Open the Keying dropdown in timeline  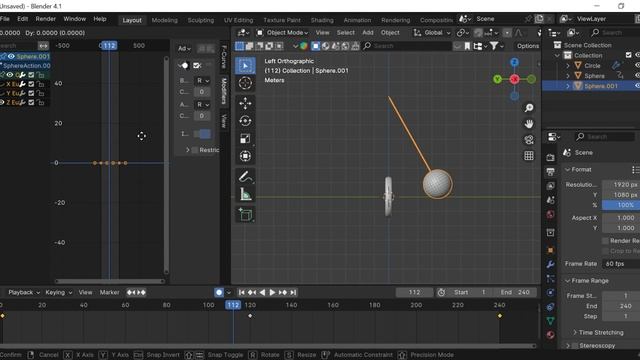(59, 292)
